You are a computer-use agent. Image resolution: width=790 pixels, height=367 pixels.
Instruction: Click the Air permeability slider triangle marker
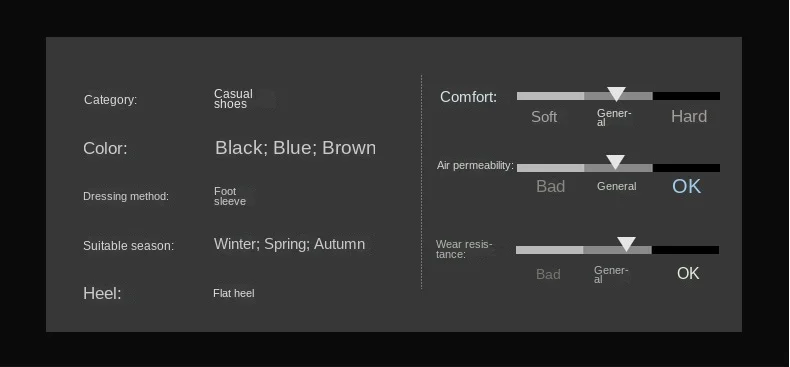point(615,162)
